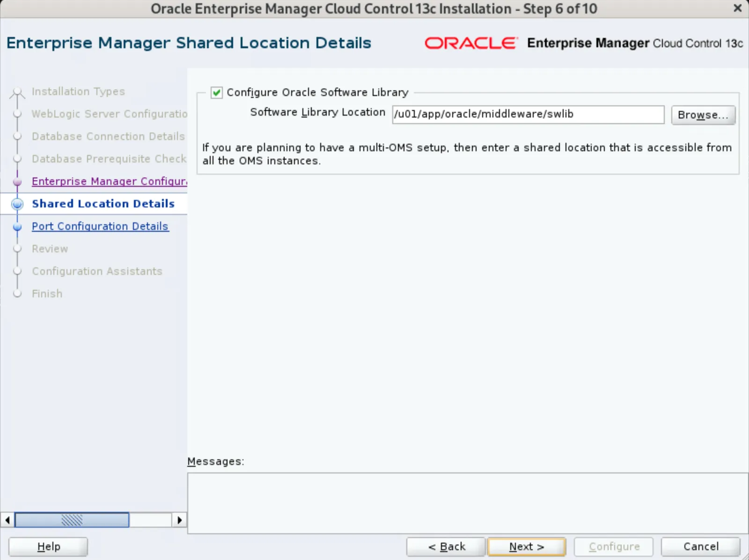Click inside the Messages area

click(468, 503)
